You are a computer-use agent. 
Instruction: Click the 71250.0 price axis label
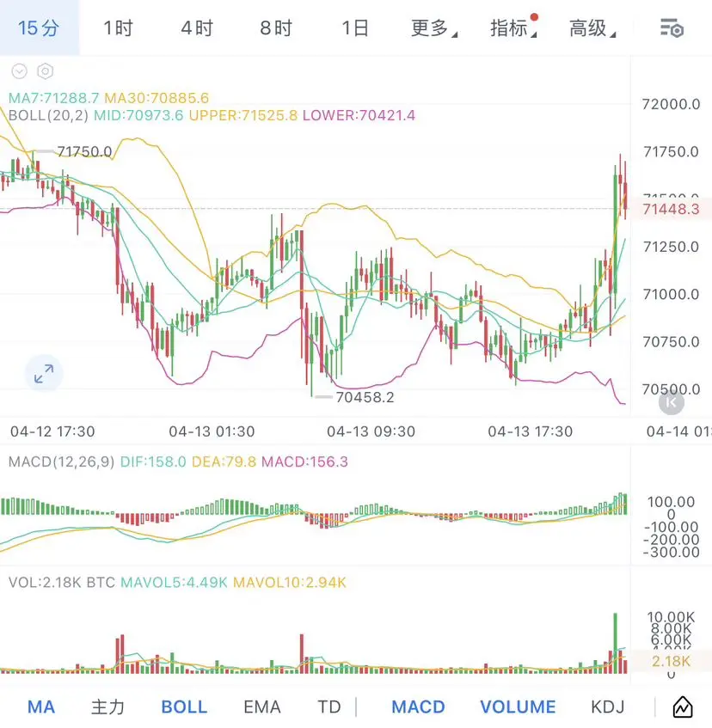(671, 247)
